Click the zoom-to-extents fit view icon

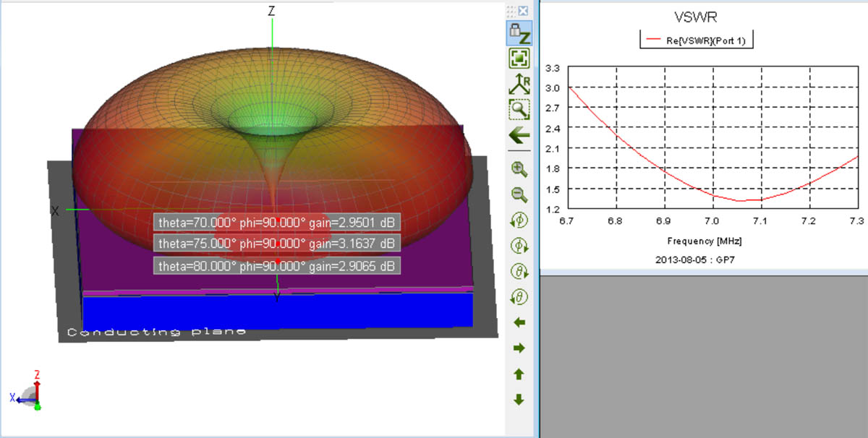click(519, 59)
